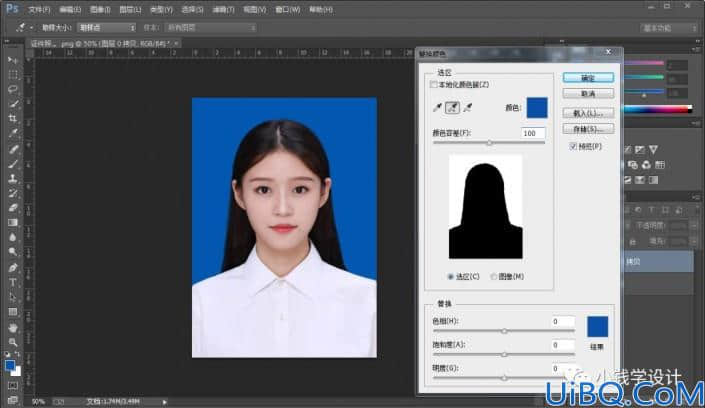Click the 结果 result color swatch
The width and height of the screenshot is (705, 408).
(x=598, y=327)
